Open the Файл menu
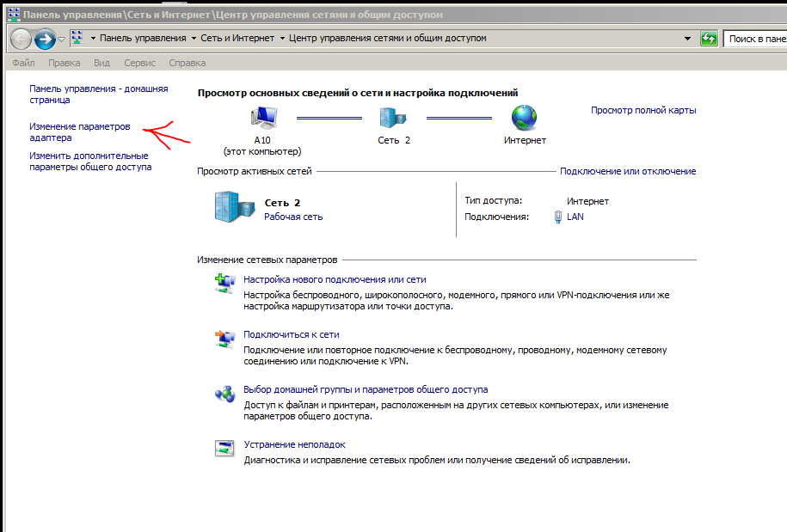 click(24, 63)
